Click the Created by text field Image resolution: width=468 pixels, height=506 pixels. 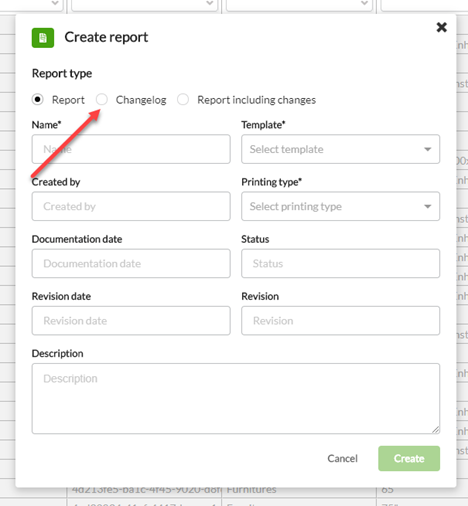pos(131,206)
